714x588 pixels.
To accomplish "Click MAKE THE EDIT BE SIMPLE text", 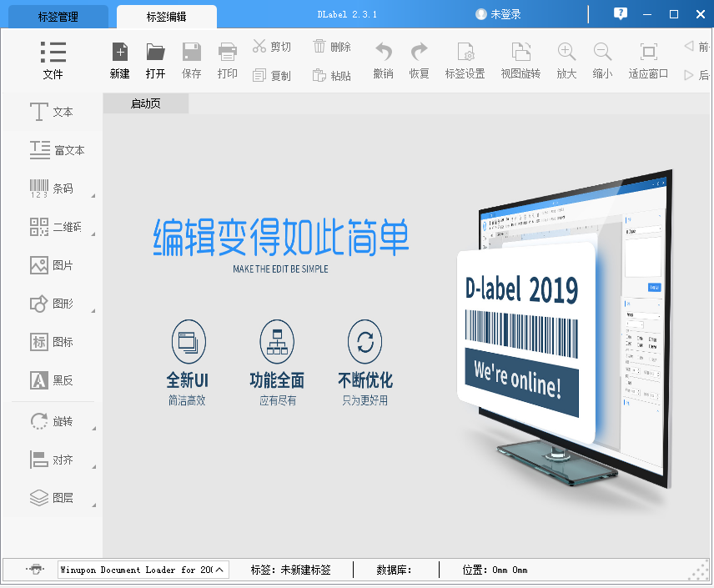I will [280, 269].
